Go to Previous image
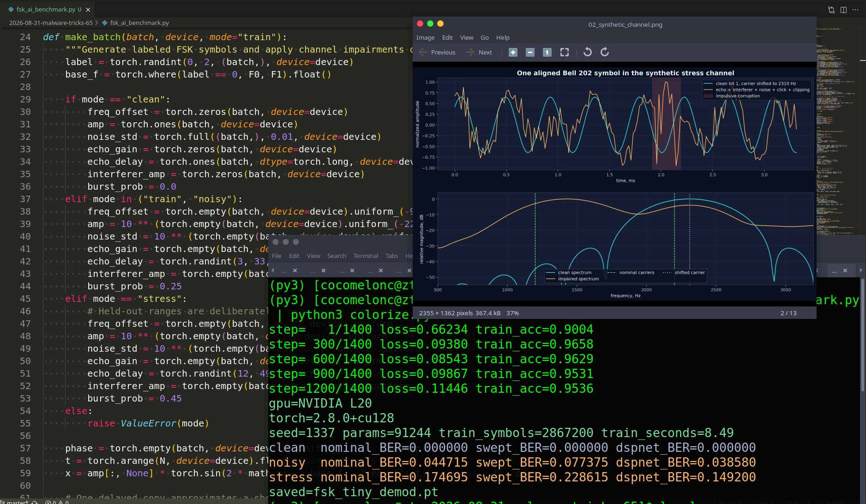 point(437,53)
